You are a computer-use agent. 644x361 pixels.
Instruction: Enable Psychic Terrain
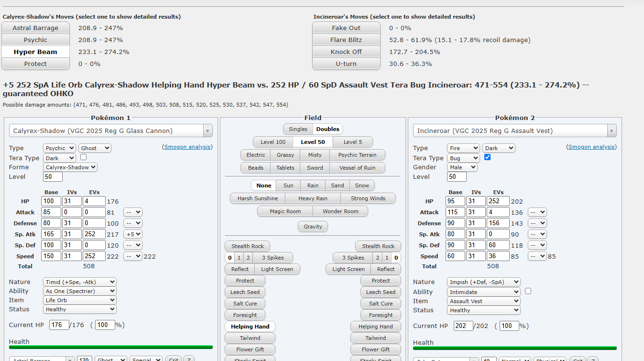pos(357,155)
